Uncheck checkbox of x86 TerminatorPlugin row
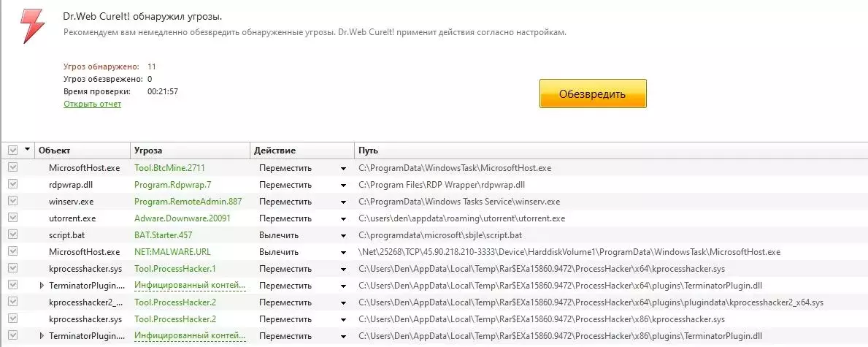 coord(12,335)
